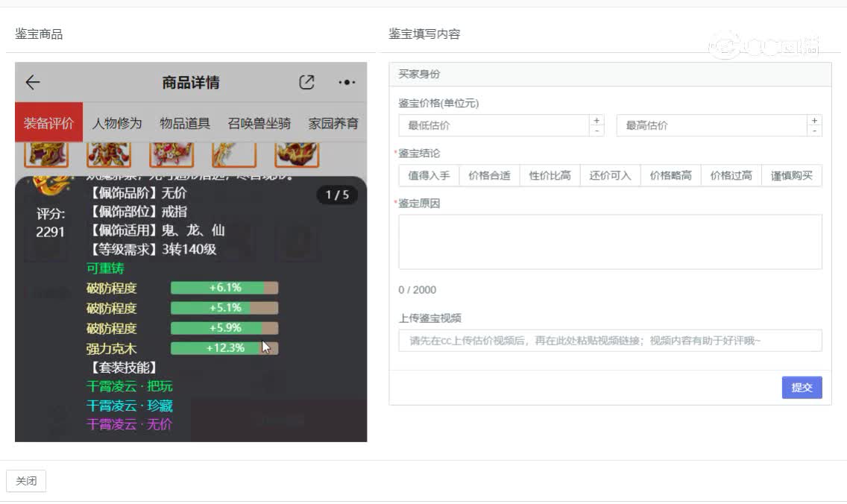Select 价格合适 conclusion option

(489, 175)
